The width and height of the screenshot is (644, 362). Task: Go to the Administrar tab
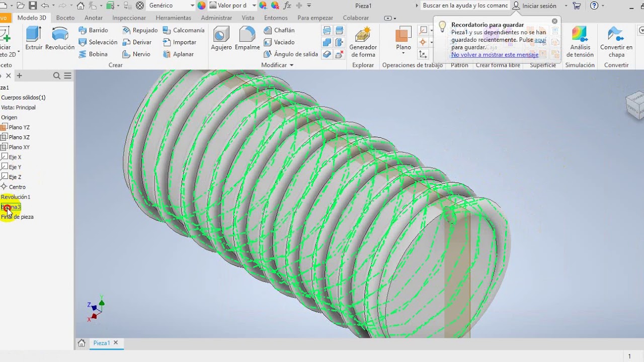coord(216,18)
